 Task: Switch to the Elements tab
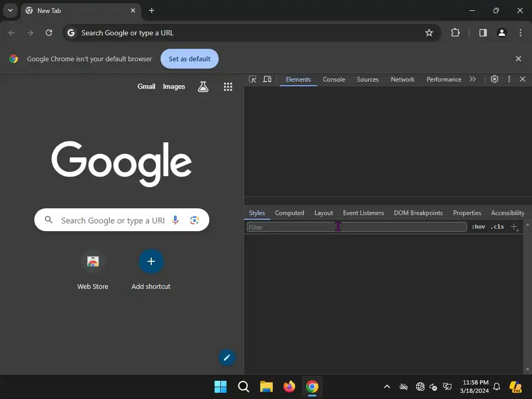click(x=298, y=79)
